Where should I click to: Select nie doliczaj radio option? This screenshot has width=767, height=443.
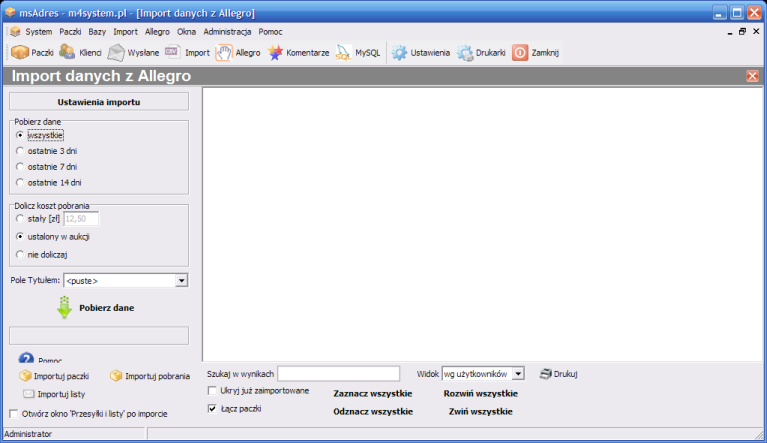point(20,254)
